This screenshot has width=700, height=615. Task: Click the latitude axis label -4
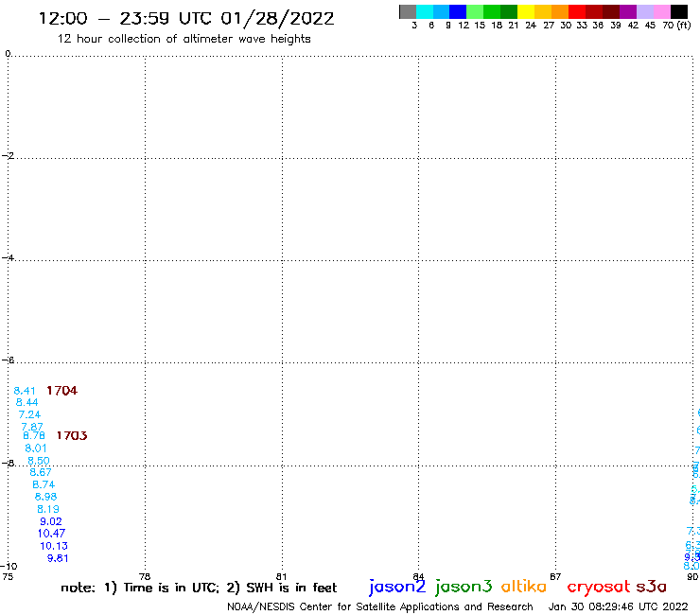click(x=8, y=257)
